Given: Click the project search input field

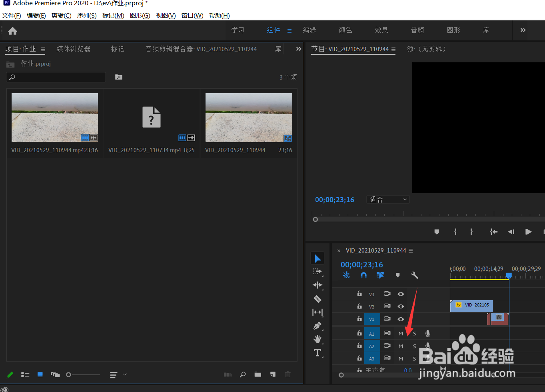Looking at the screenshot, I should [56, 77].
